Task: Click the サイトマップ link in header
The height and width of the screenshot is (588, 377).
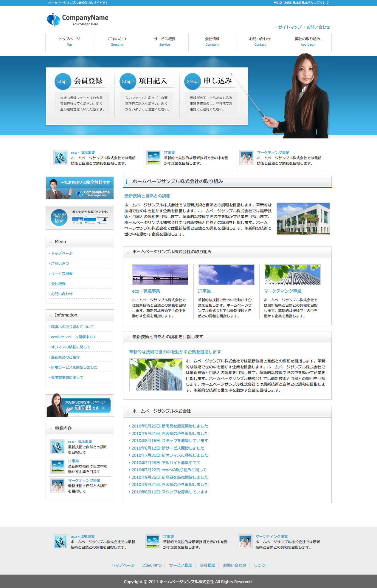Action: 290,27
